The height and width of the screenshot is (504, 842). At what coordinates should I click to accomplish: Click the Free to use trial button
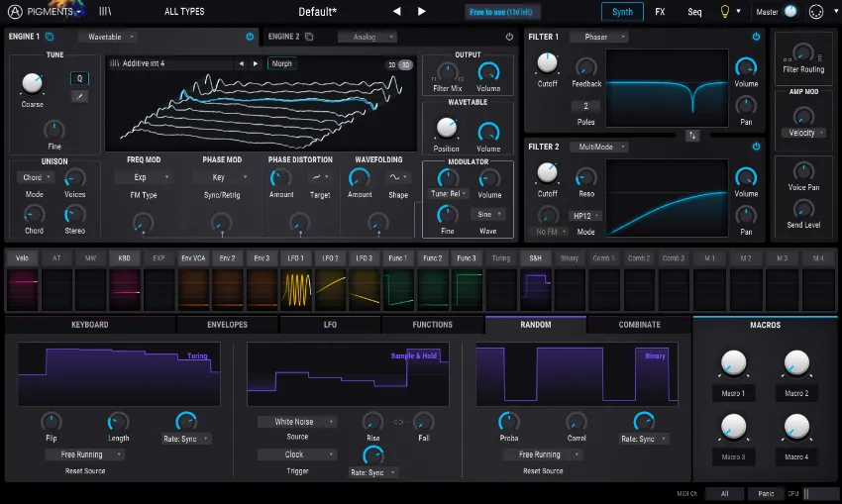(x=501, y=12)
